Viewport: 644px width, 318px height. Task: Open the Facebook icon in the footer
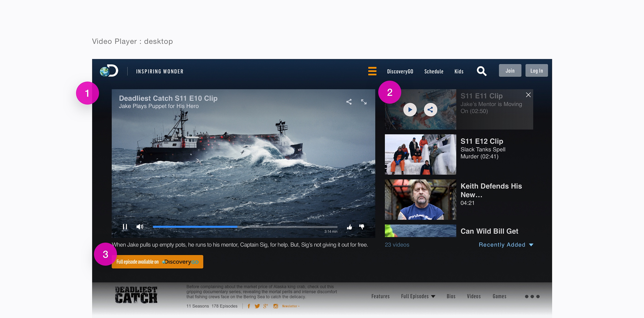[x=249, y=306]
